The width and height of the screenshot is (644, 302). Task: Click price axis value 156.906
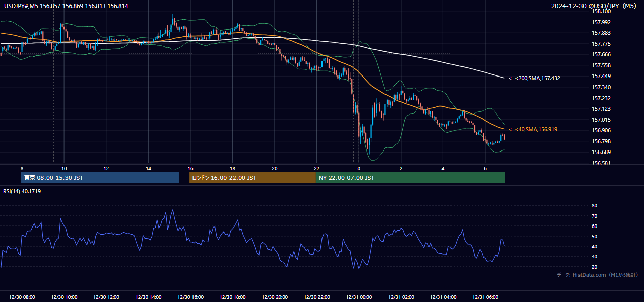click(x=601, y=130)
